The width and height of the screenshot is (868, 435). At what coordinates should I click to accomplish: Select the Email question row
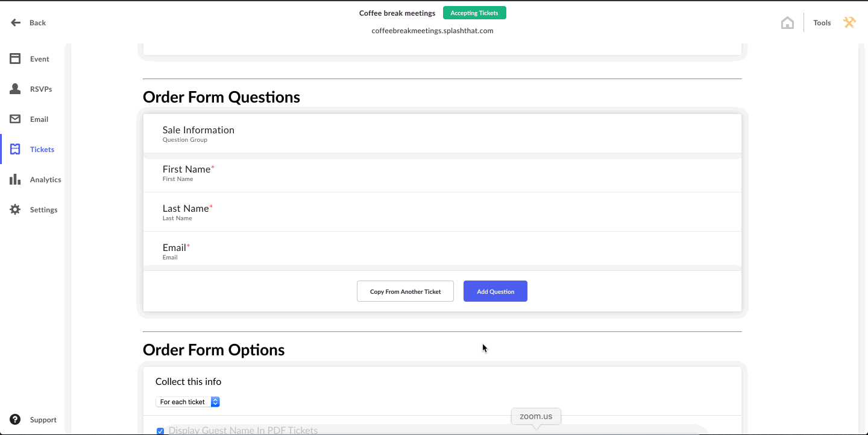442,251
